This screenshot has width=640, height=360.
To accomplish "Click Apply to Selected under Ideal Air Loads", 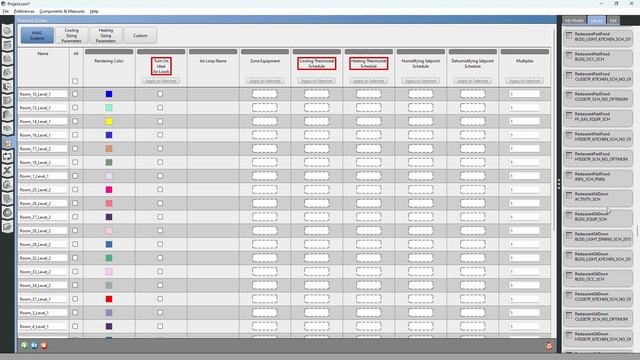I will point(161,81).
